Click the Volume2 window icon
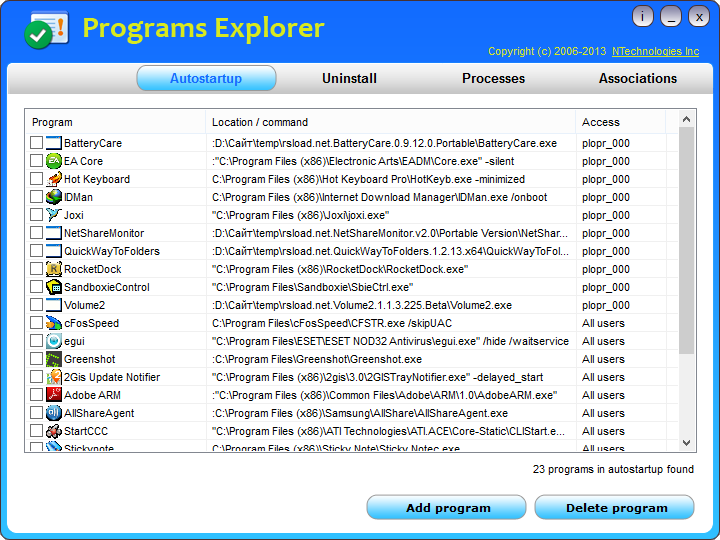This screenshot has width=720, height=540. (54, 305)
